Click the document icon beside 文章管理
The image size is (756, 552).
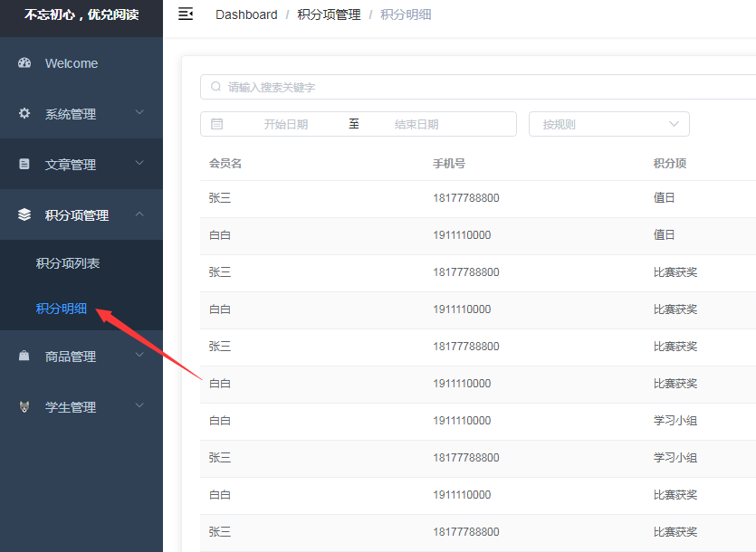24,164
